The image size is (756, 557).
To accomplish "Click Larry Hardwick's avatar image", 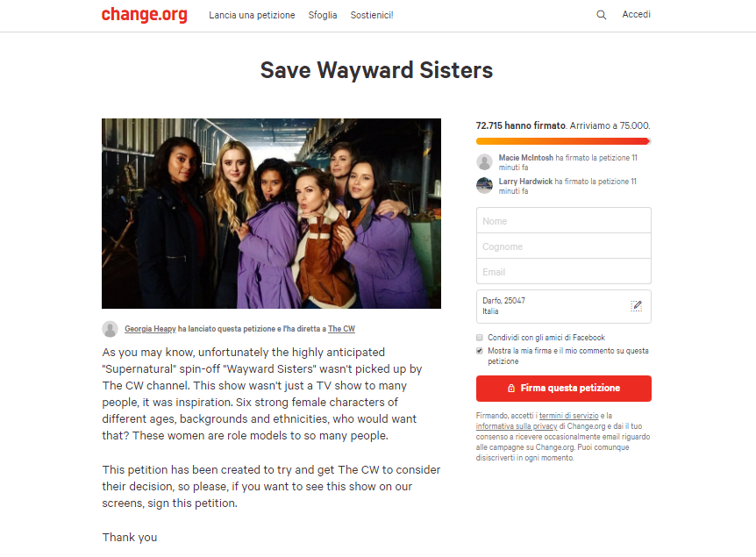I will [484, 186].
